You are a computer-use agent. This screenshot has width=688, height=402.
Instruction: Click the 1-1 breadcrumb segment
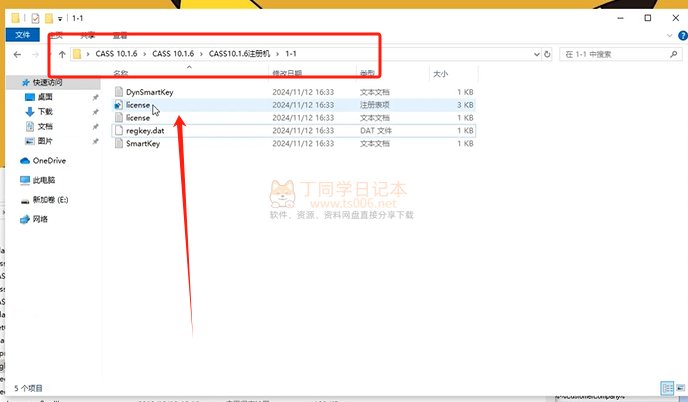pos(291,54)
